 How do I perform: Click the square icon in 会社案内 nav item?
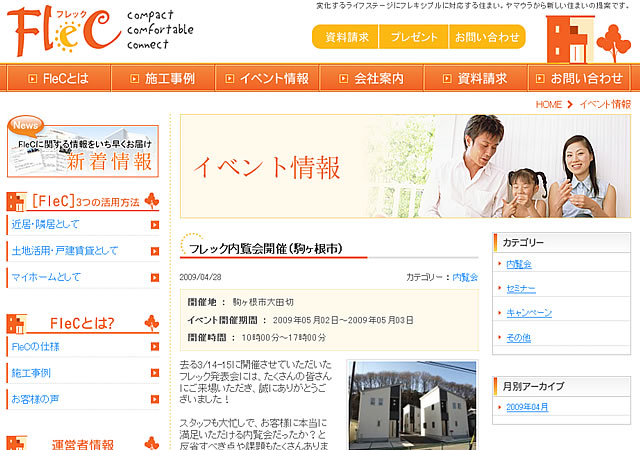coord(344,78)
